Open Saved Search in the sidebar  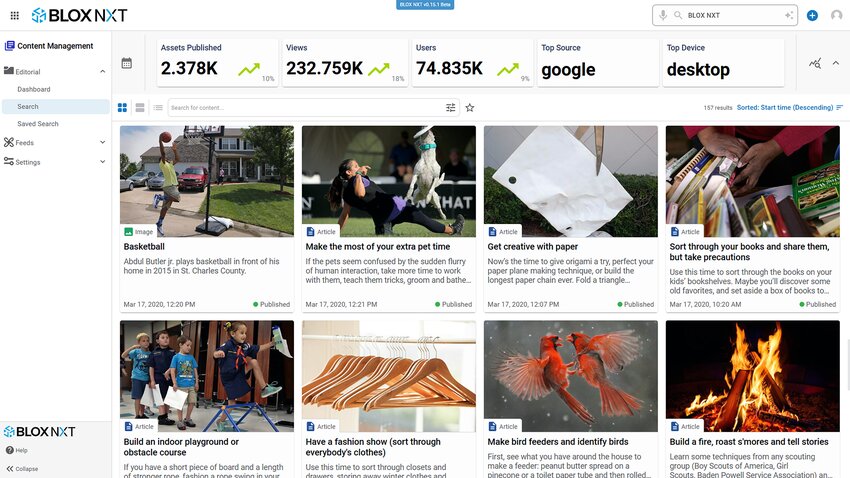pos(38,124)
